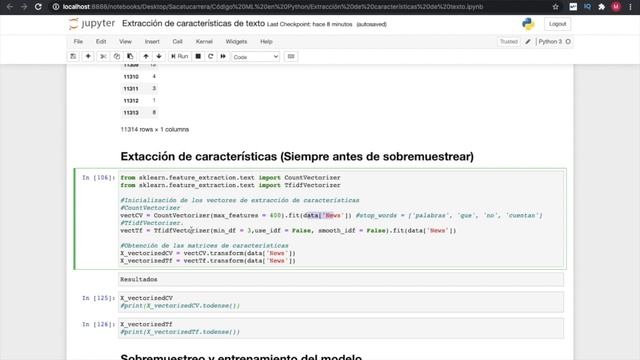640x360 pixels.
Task: Paste cells below with the toolbar icon
Action: click(130, 56)
